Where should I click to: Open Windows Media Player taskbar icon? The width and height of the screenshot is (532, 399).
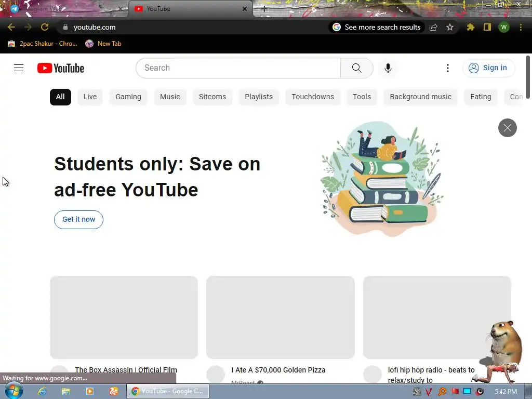[90, 392]
